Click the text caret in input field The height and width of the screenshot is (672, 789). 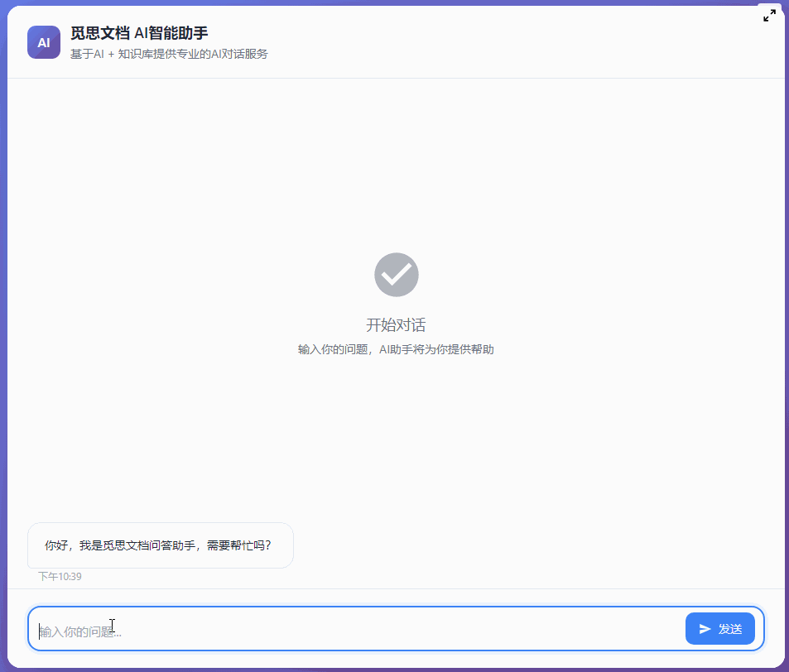(x=39, y=631)
